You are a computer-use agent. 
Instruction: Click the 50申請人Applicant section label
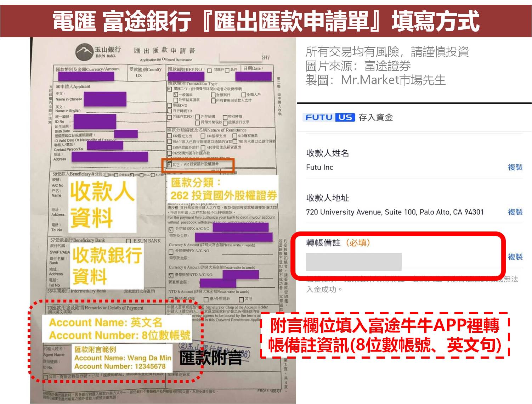tap(73, 86)
